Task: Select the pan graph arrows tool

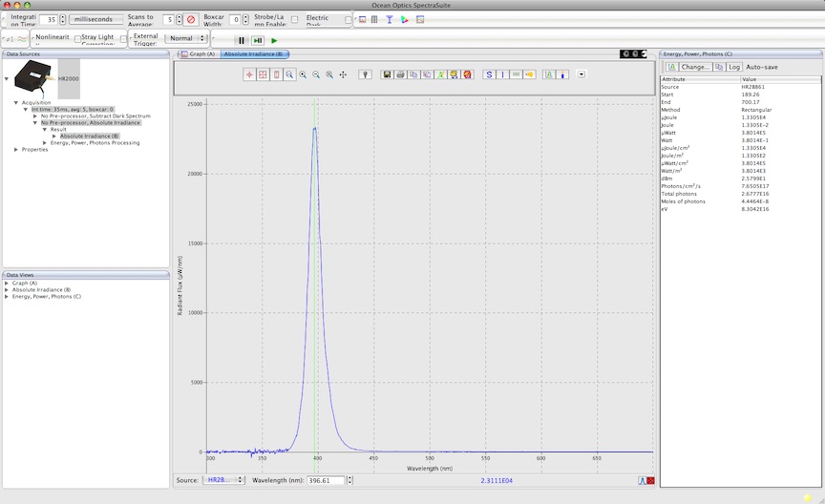Action: (343, 74)
